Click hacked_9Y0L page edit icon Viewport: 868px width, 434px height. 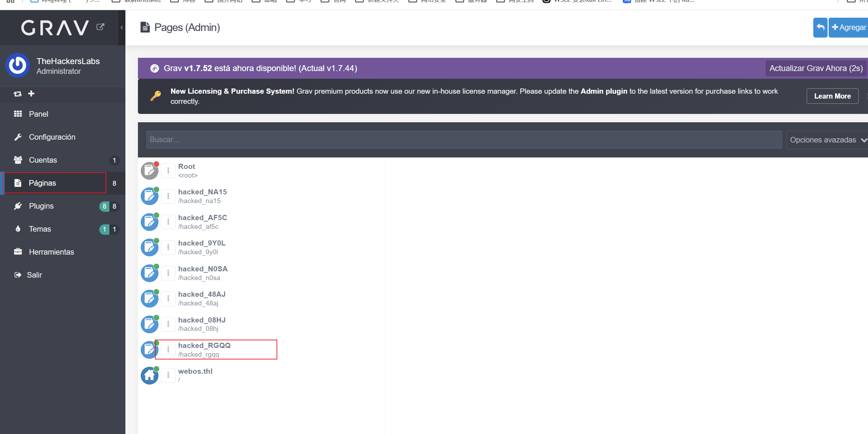tap(149, 247)
